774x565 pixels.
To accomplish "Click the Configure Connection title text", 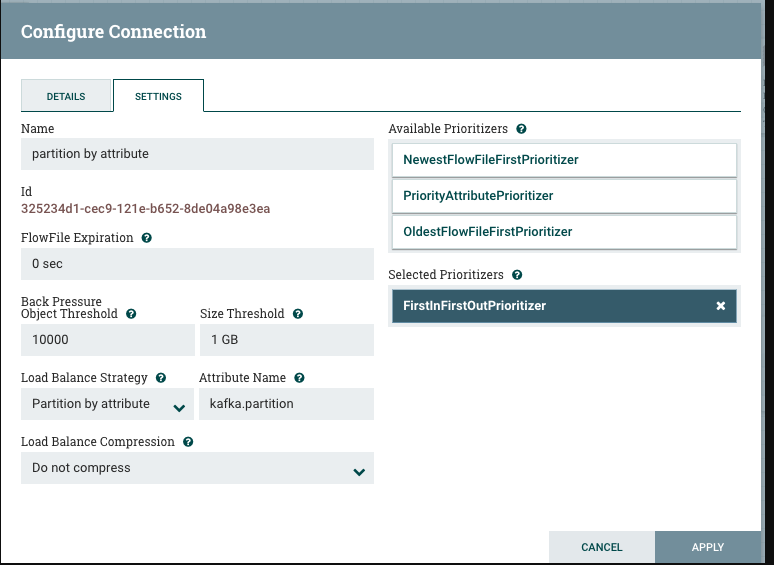I will tap(114, 32).
